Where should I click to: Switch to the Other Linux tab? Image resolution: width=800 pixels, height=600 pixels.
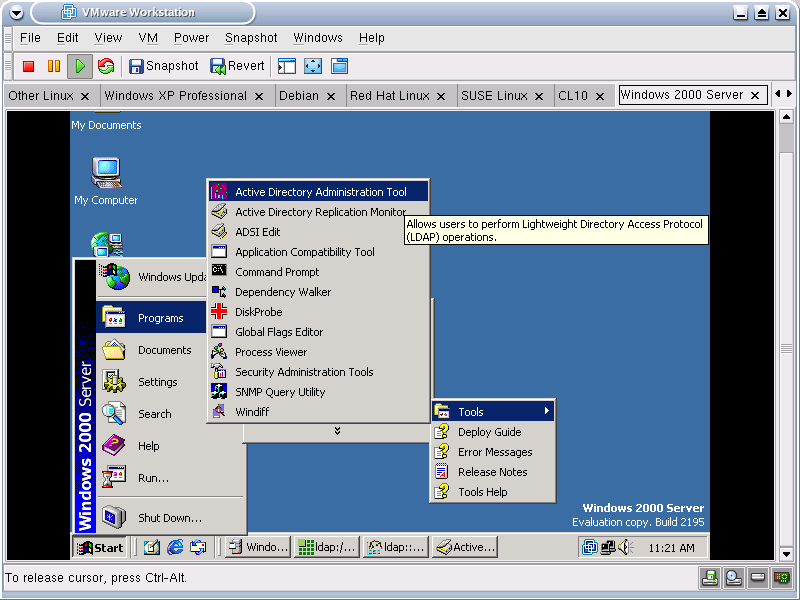click(x=41, y=96)
